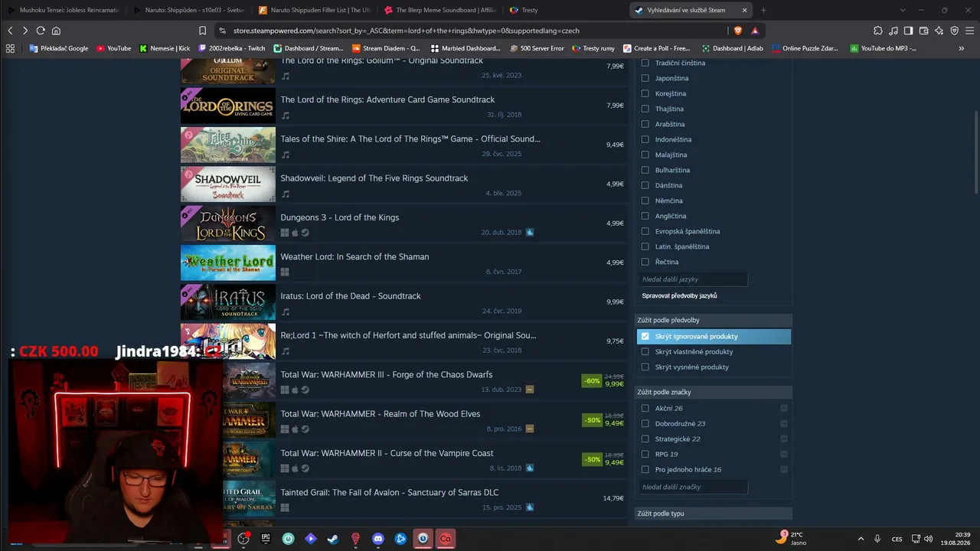The image size is (980, 551).
Task: Check Skrýt vysněné produkty
Action: (645, 367)
